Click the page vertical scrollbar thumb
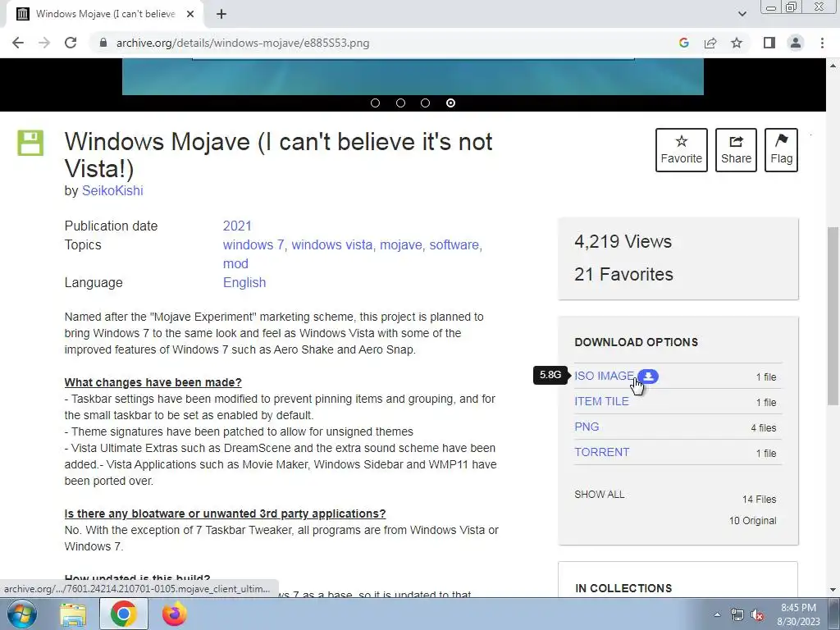Image resolution: width=840 pixels, height=630 pixels. (x=833, y=316)
